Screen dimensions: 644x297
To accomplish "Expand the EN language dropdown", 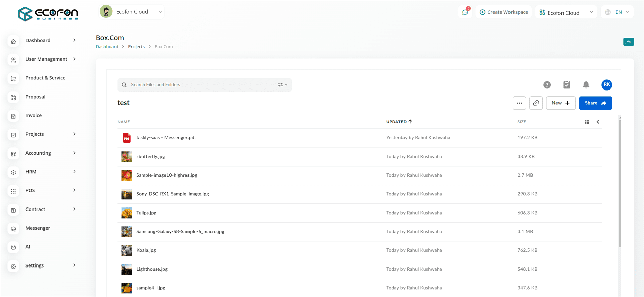I will [x=617, y=12].
